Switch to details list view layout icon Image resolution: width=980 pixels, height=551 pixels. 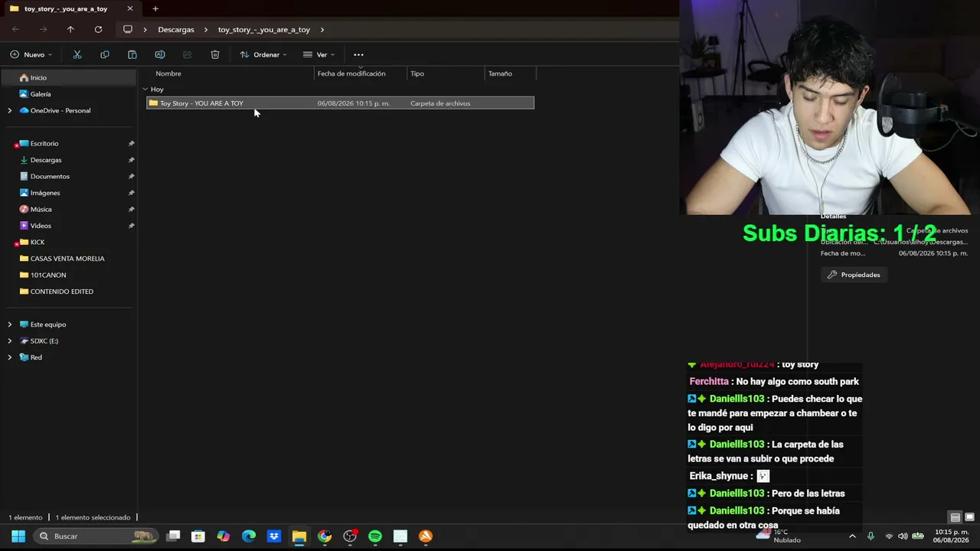pos(955,517)
